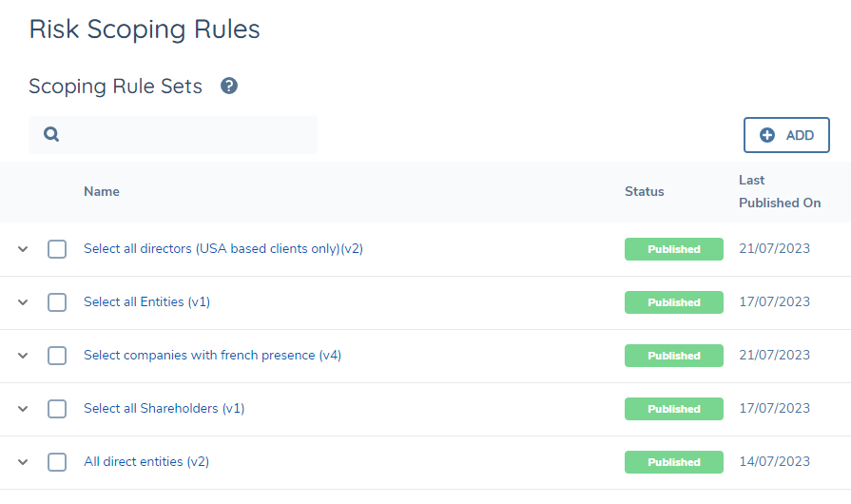Expand the french presence rule row
851x504 pixels.
pos(24,356)
